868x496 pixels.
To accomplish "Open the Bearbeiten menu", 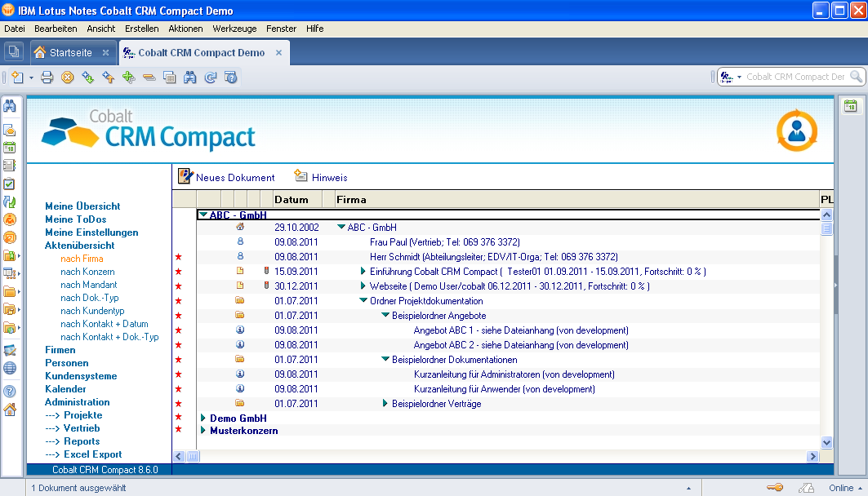I will click(x=56, y=29).
